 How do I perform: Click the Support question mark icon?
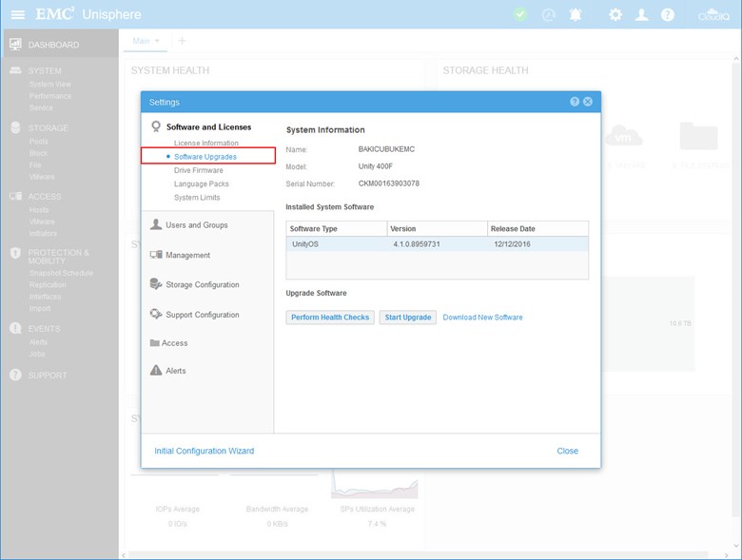(x=15, y=375)
